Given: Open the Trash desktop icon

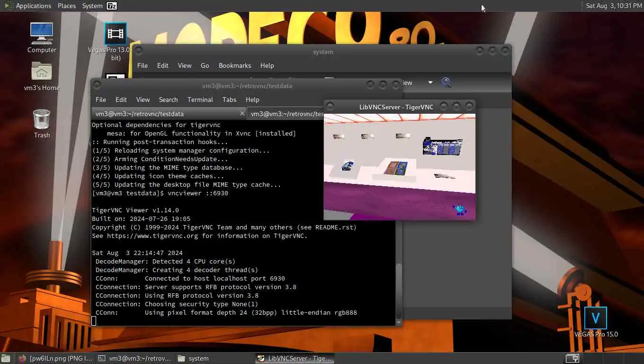Looking at the screenshot, I should tap(42, 123).
